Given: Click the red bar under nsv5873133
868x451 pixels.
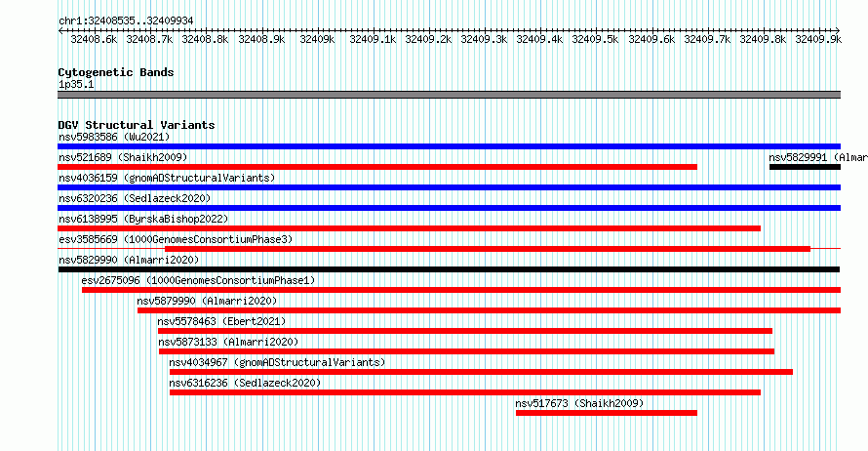Looking at the screenshot, I should pyautogui.click(x=466, y=351).
